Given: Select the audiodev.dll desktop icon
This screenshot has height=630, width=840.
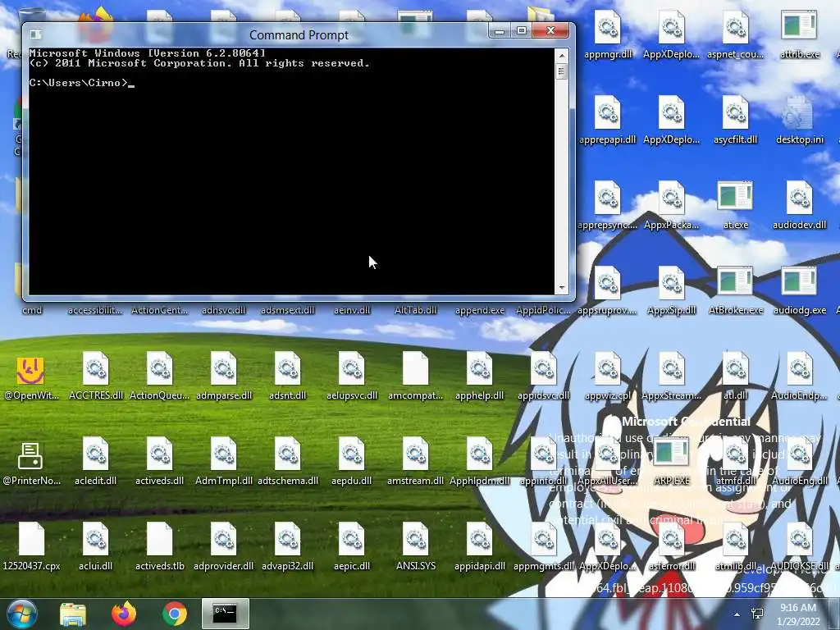Looking at the screenshot, I should (x=799, y=206).
